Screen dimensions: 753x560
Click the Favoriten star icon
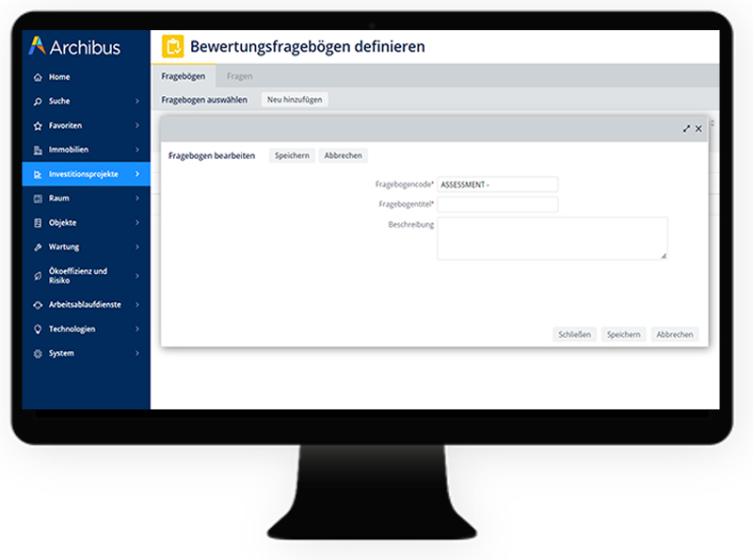pyautogui.click(x=38, y=126)
